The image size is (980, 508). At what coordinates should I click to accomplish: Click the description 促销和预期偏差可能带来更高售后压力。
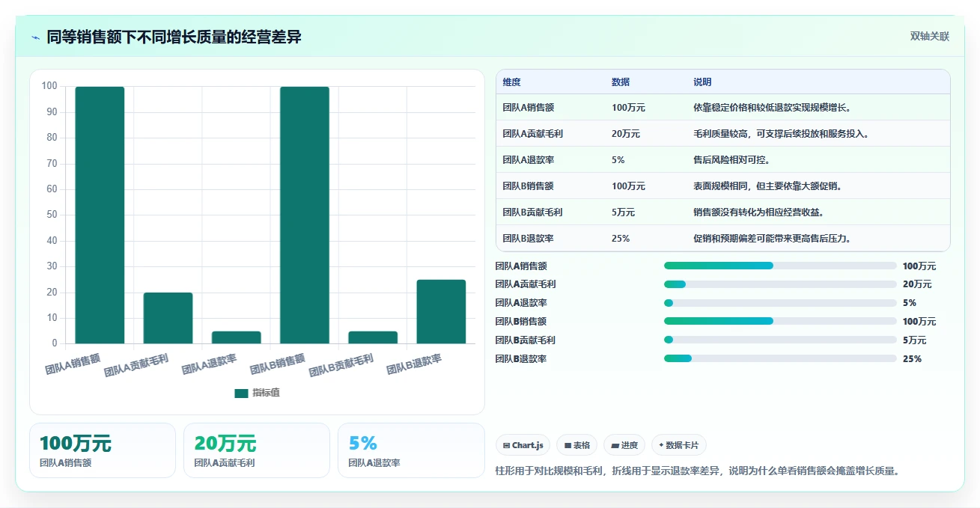pyautogui.click(x=773, y=239)
